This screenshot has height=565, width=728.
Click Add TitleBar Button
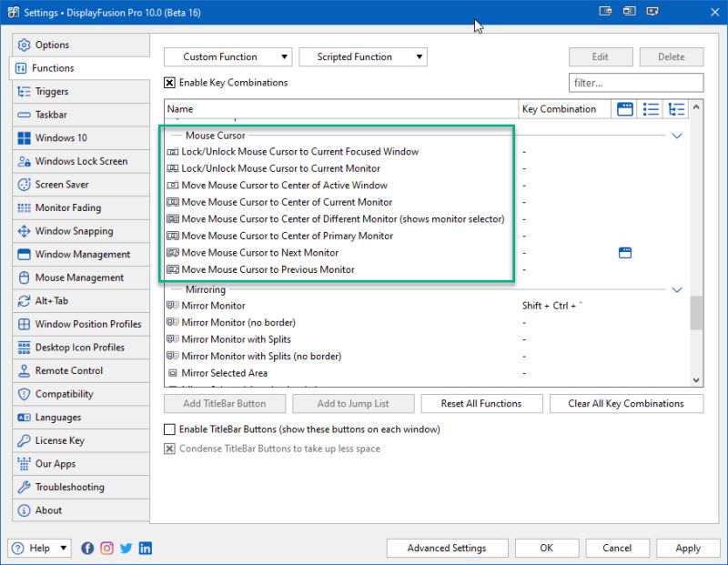tap(225, 403)
